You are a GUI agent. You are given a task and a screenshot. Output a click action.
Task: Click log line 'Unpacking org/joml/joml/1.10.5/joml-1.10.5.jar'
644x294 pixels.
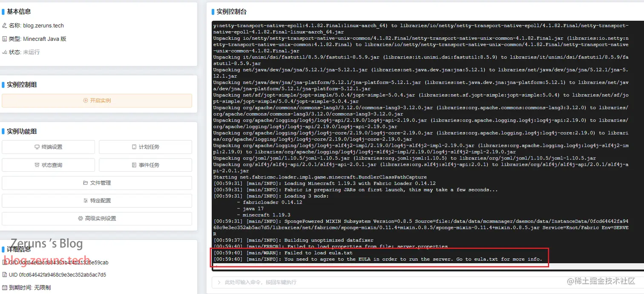pyautogui.click(x=405, y=158)
